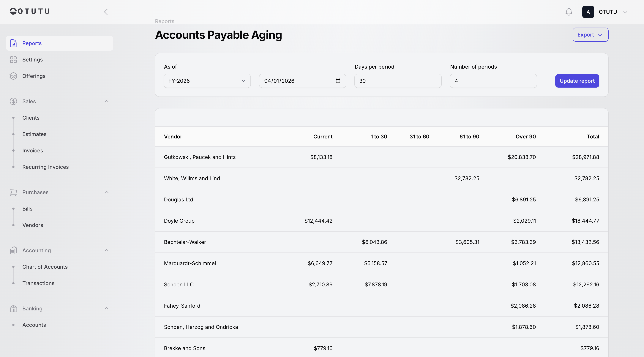Click the Reports breadcrumb link
This screenshot has width=644, height=357.
[165, 21]
